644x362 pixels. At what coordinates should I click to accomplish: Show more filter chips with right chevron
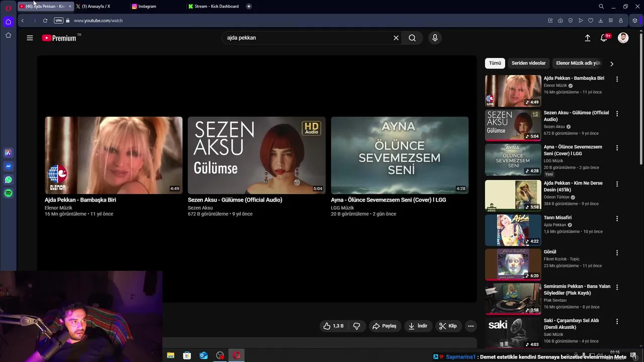[x=612, y=64]
